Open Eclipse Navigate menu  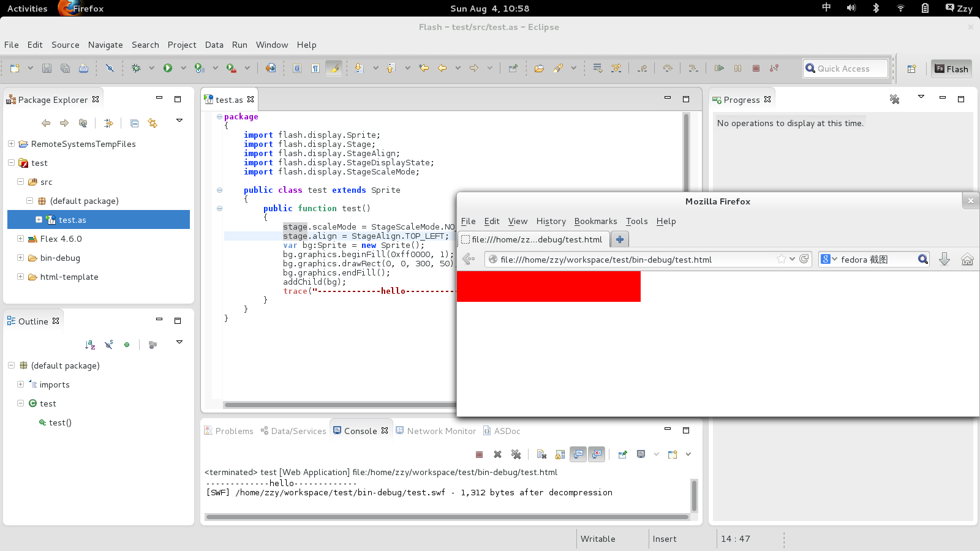pyautogui.click(x=105, y=45)
